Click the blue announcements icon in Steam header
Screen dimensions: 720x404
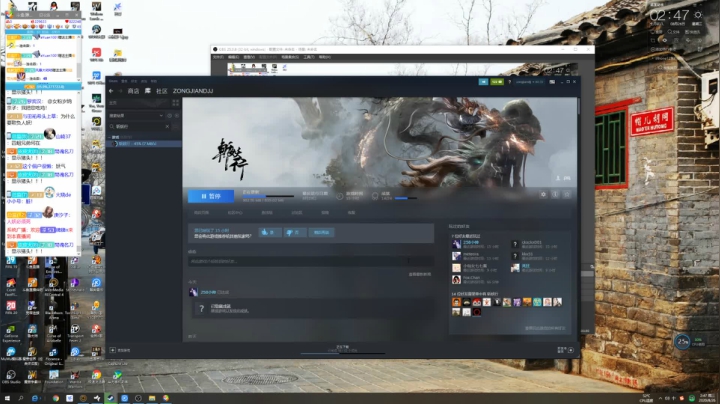pyautogui.click(x=483, y=82)
